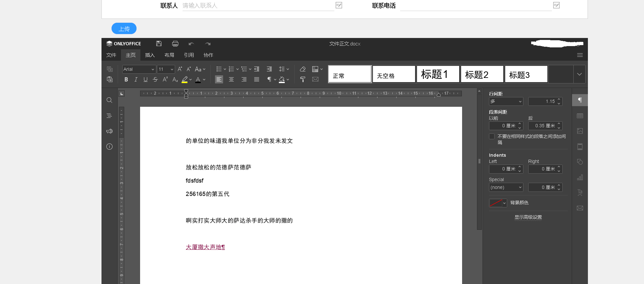Screen dimensions: 644x284
Task: Click the background color swatch
Action: (495, 203)
